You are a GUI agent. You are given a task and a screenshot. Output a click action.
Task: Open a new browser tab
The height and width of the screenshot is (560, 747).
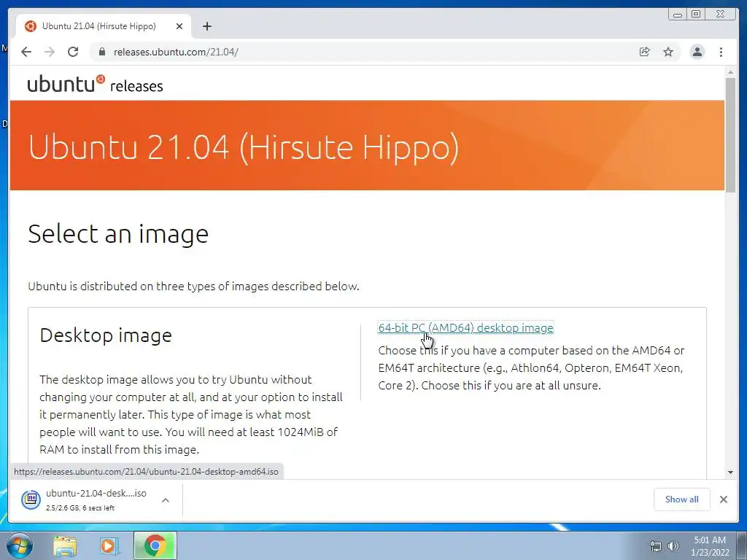[206, 26]
